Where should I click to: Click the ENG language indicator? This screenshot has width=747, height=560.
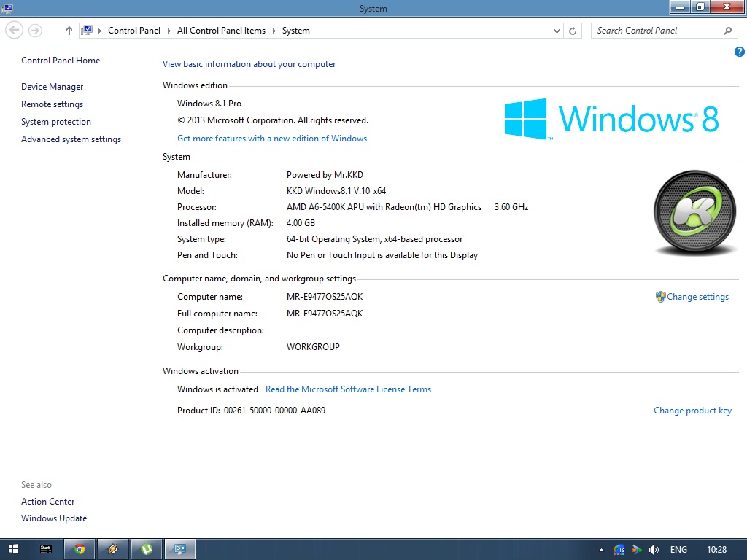[x=678, y=550]
